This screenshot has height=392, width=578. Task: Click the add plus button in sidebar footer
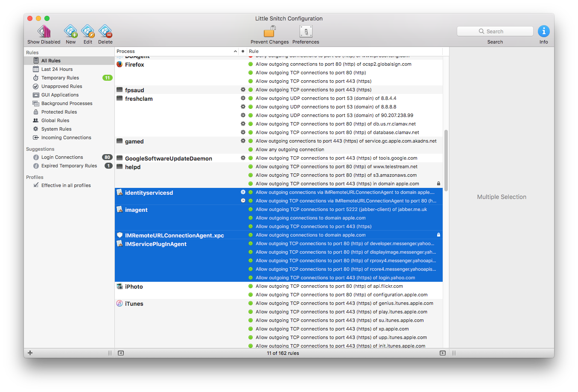click(30, 353)
